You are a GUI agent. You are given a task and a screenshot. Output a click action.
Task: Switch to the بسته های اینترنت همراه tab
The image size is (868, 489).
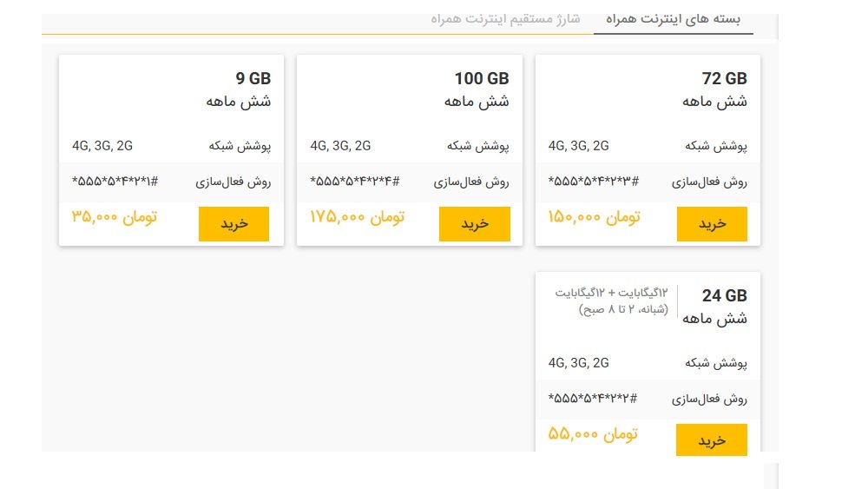[x=673, y=19]
